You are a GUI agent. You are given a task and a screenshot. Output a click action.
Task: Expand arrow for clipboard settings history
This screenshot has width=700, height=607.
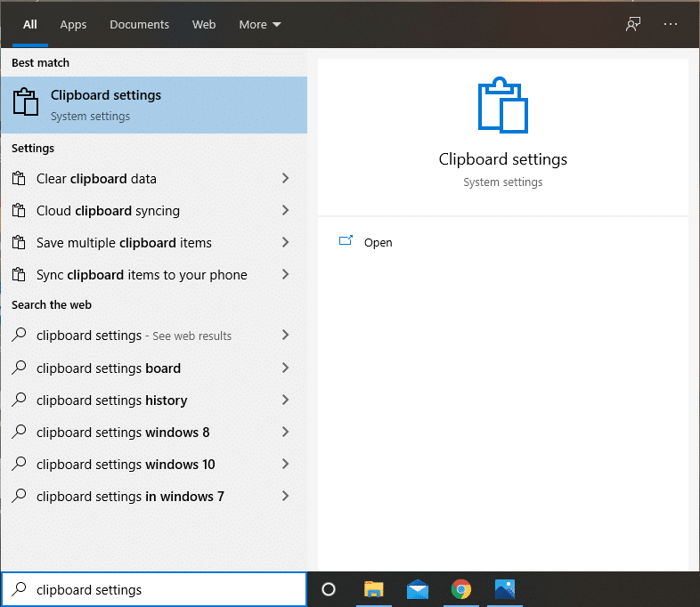[285, 401]
